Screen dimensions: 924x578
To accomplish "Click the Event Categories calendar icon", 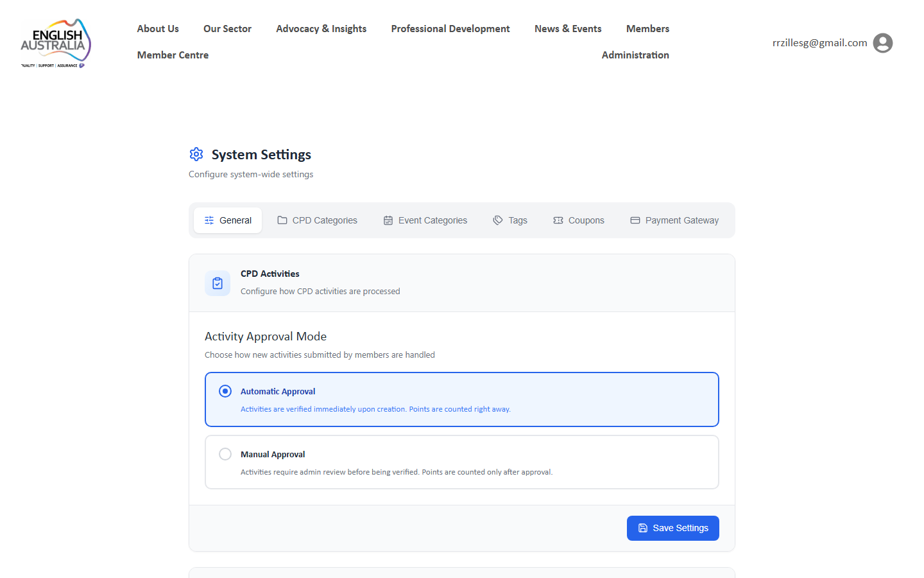I will pyautogui.click(x=388, y=220).
